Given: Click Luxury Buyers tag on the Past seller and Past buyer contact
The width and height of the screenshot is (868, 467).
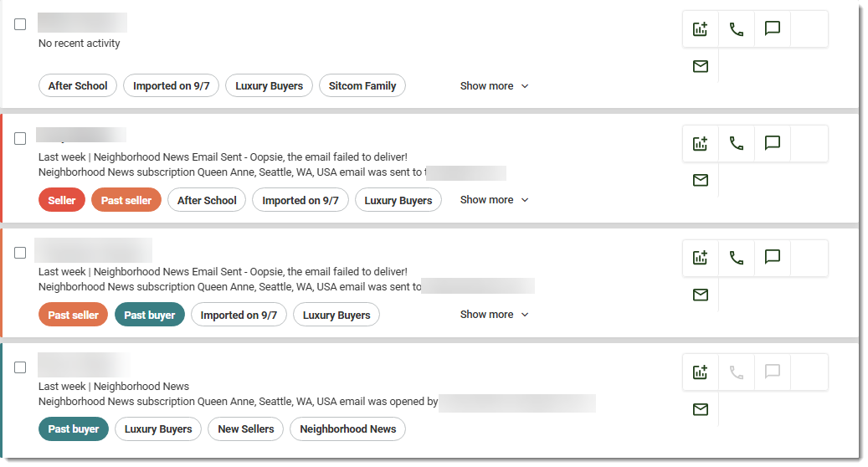Looking at the screenshot, I should 336,315.
